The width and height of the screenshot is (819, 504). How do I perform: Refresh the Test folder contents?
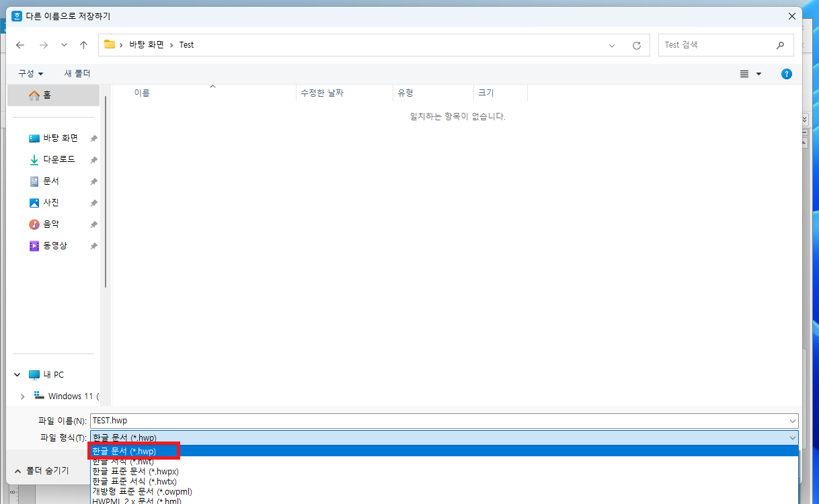tap(636, 44)
